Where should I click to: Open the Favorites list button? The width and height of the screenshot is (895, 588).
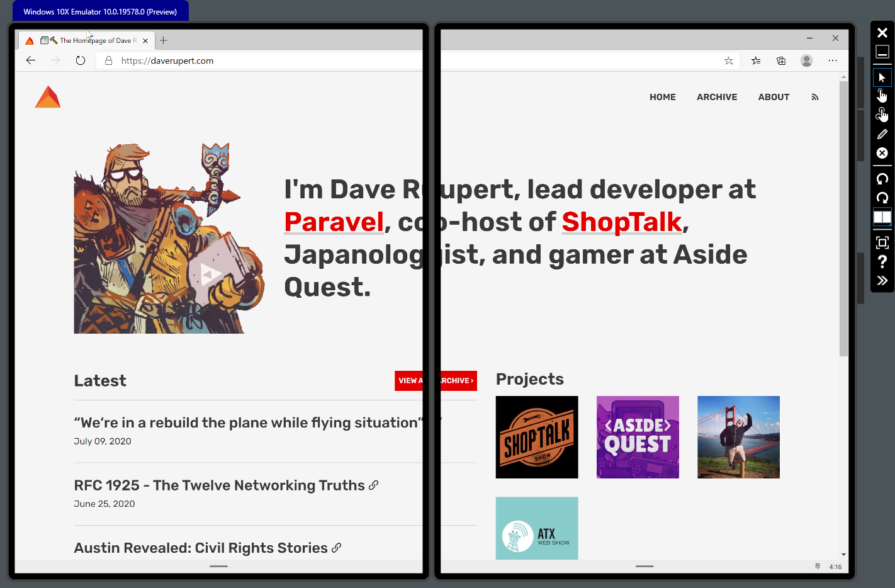756,60
